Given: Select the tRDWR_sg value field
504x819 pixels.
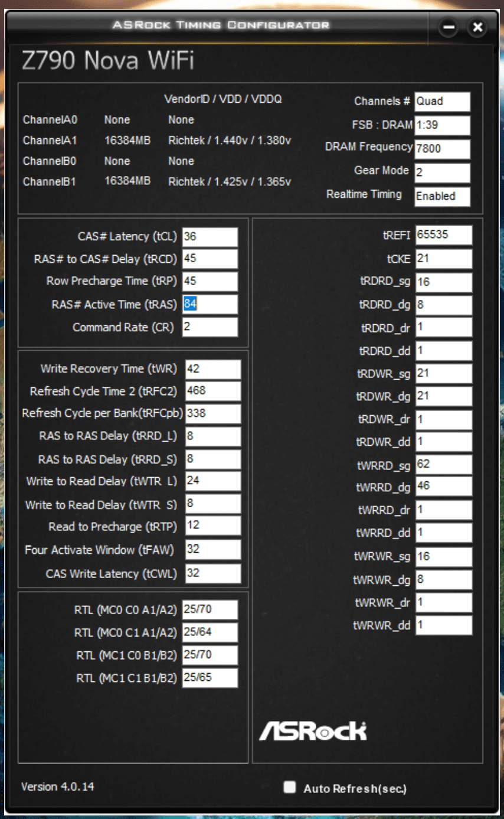Looking at the screenshot, I should (444, 373).
